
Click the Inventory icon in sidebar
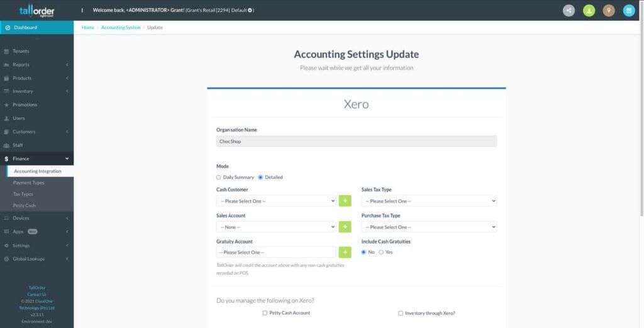click(x=6, y=91)
